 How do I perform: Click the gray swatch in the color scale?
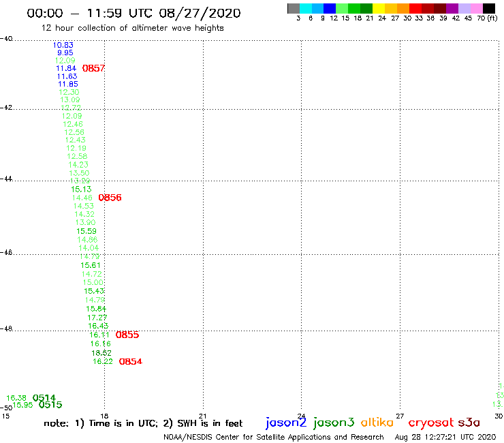pos(294,8)
